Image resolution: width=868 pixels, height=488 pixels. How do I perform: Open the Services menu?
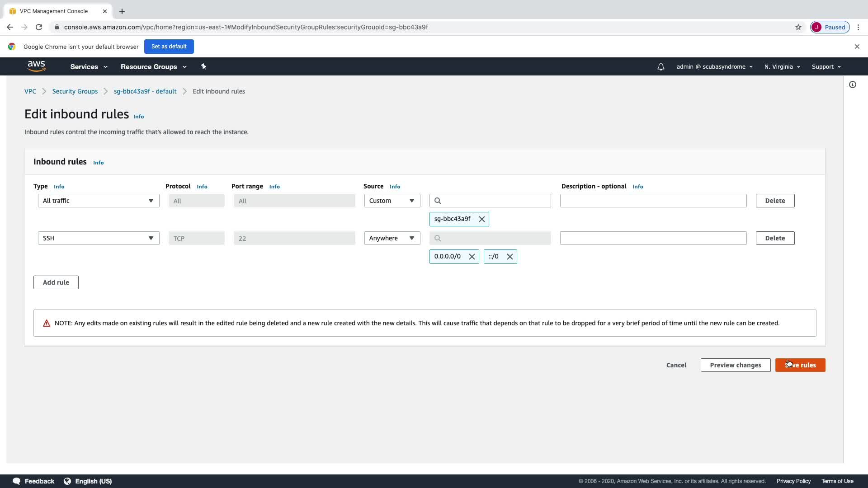[89, 66]
